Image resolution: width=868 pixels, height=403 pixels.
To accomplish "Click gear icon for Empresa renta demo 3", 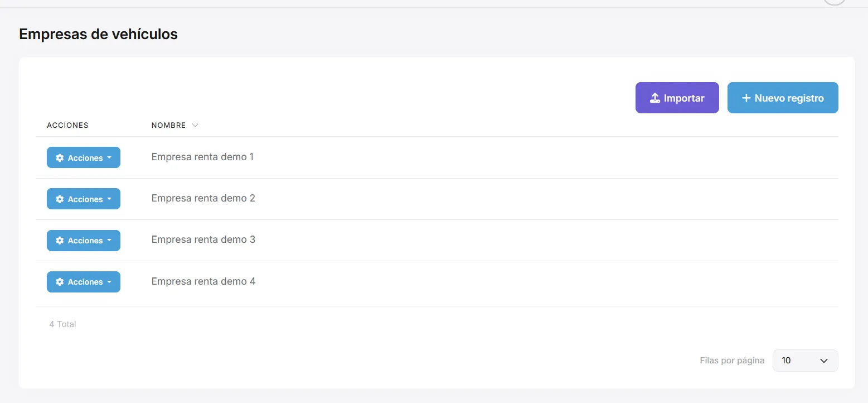I will point(60,241).
